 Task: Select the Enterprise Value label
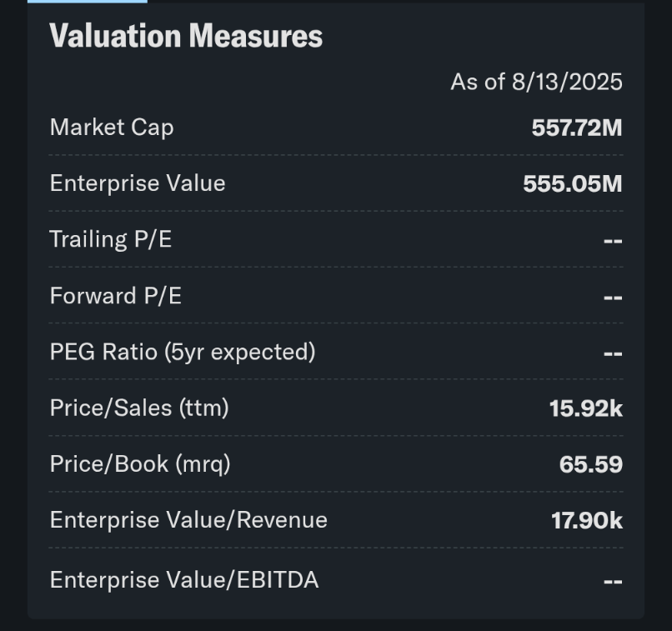tap(138, 183)
